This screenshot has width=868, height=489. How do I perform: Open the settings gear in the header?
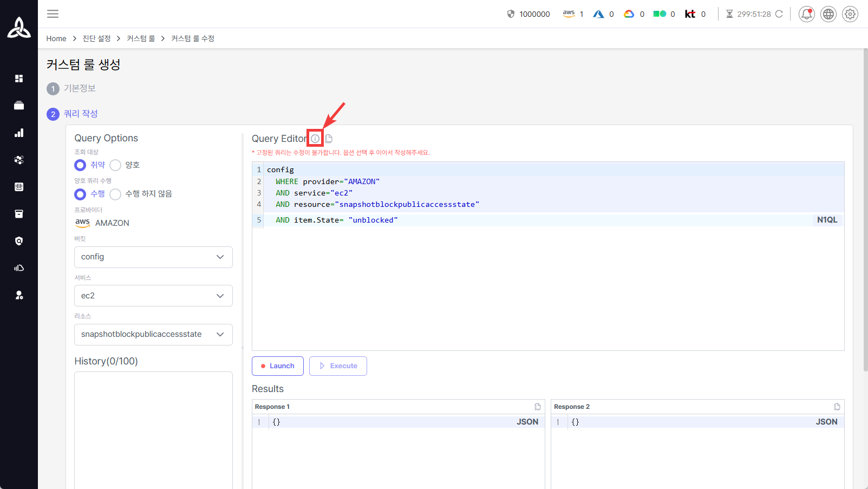(x=850, y=14)
